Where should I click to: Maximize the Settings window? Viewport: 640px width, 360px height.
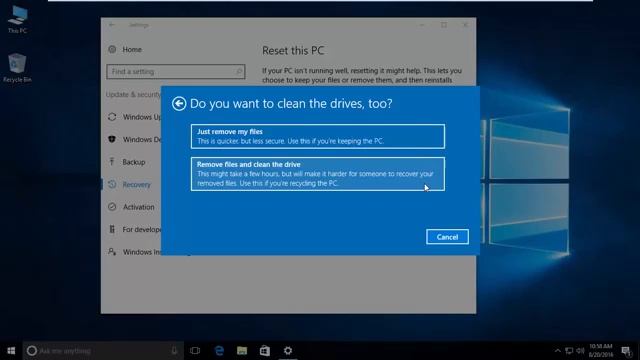point(444,25)
